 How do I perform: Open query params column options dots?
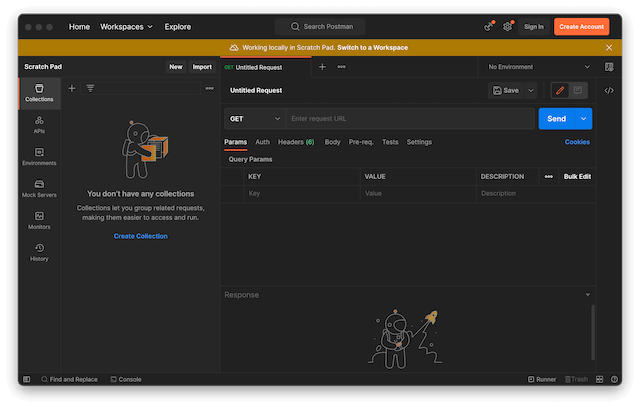549,177
